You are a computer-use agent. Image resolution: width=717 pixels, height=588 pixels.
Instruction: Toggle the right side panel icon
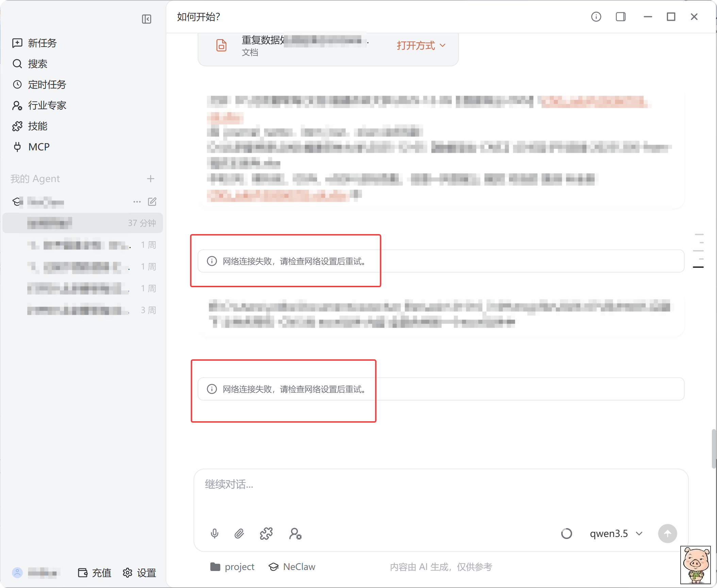(621, 17)
